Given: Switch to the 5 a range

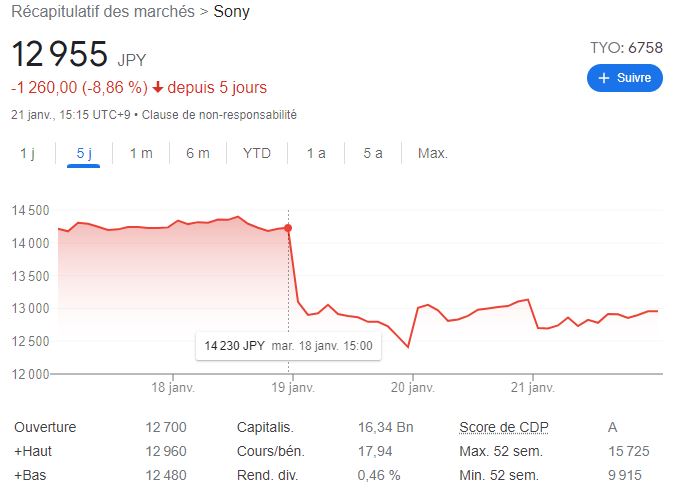Looking at the screenshot, I should coord(373,153).
